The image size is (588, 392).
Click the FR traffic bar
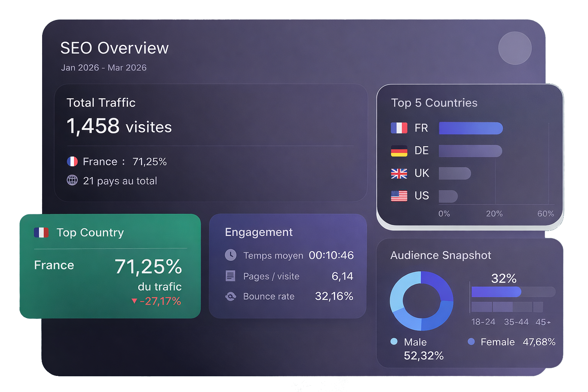[x=470, y=128]
